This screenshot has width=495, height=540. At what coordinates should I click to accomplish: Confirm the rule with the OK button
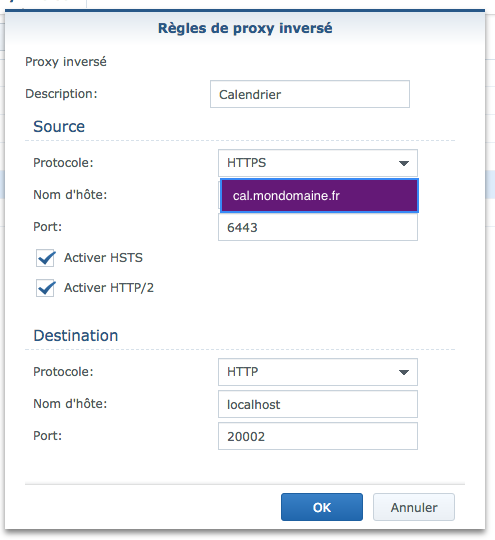coord(322,507)
